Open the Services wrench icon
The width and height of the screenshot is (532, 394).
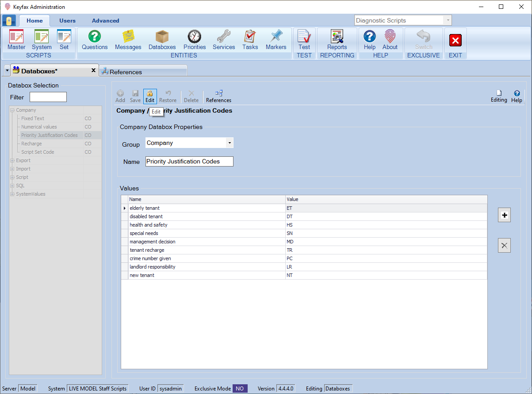pos(224,37)
